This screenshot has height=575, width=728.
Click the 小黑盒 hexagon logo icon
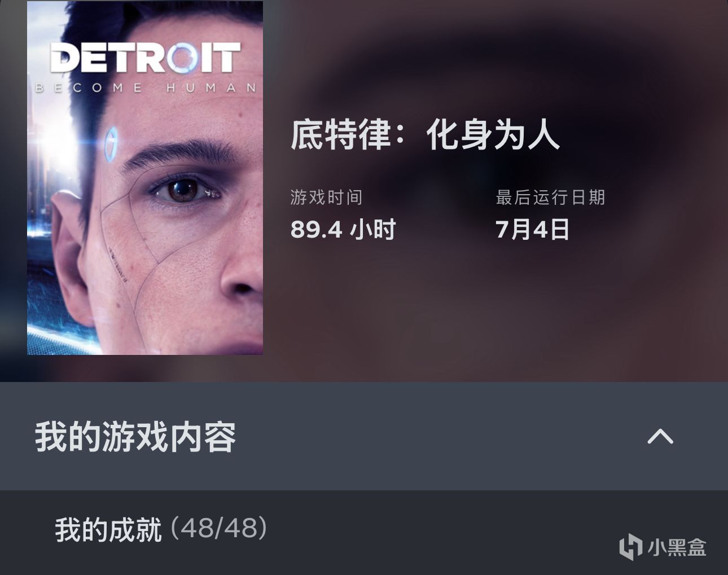[630, 547]
